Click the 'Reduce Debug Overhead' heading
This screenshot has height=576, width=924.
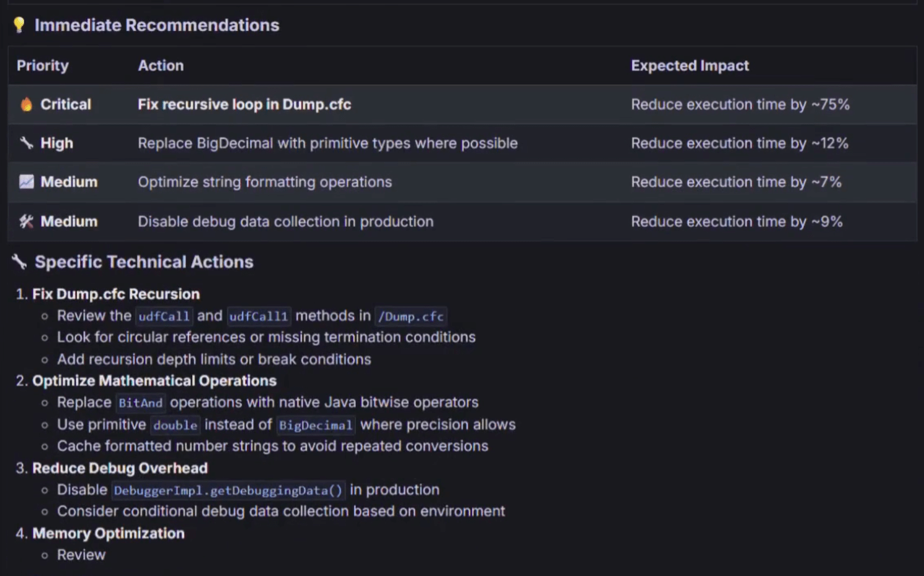click(x=120, y=468)
